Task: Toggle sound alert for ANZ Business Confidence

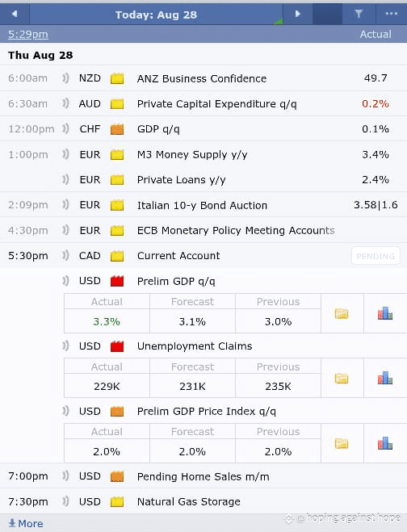Action: (65, 78)
